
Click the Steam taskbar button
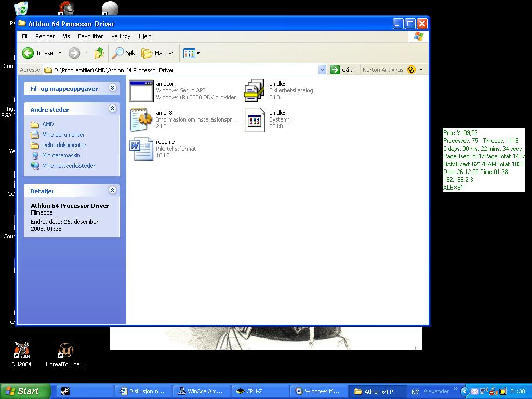click(x=84, y=391)
